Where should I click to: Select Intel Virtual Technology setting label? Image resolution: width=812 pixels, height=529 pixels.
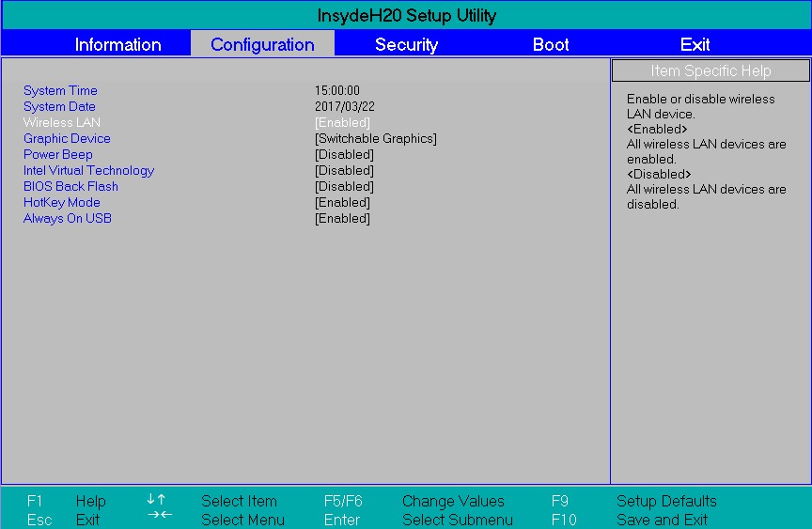(89, 171)
